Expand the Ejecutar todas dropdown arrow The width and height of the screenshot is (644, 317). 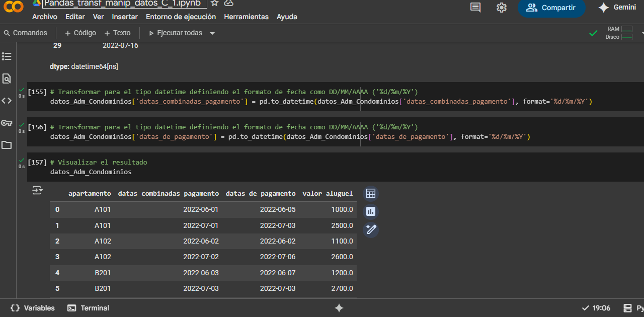[x=212, y=33]
